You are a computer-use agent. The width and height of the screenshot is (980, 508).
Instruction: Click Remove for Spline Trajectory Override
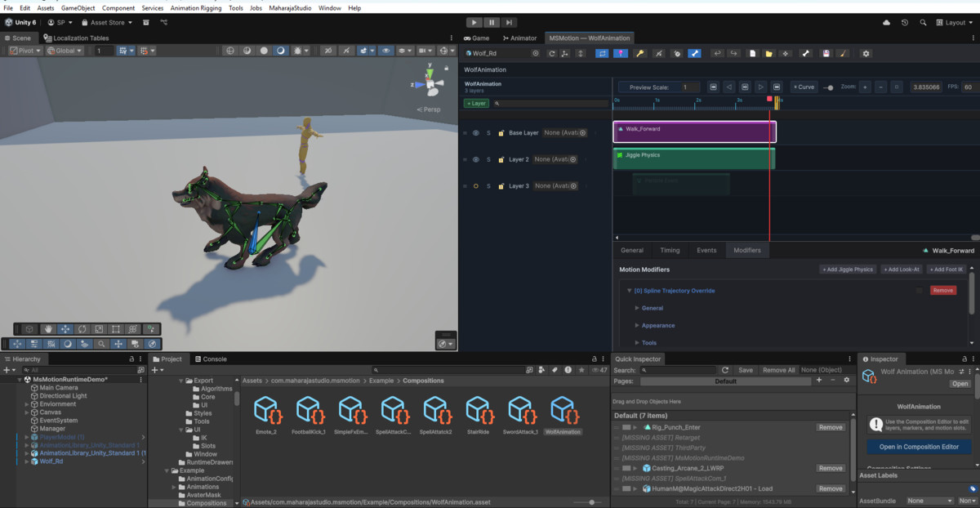(x=943, y=291)
